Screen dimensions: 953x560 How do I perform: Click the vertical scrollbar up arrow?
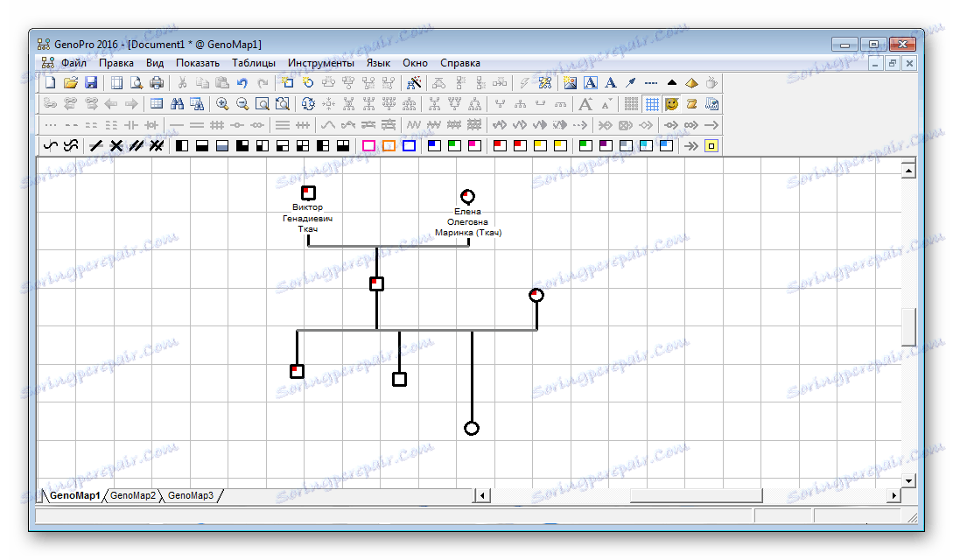(908, 171)
